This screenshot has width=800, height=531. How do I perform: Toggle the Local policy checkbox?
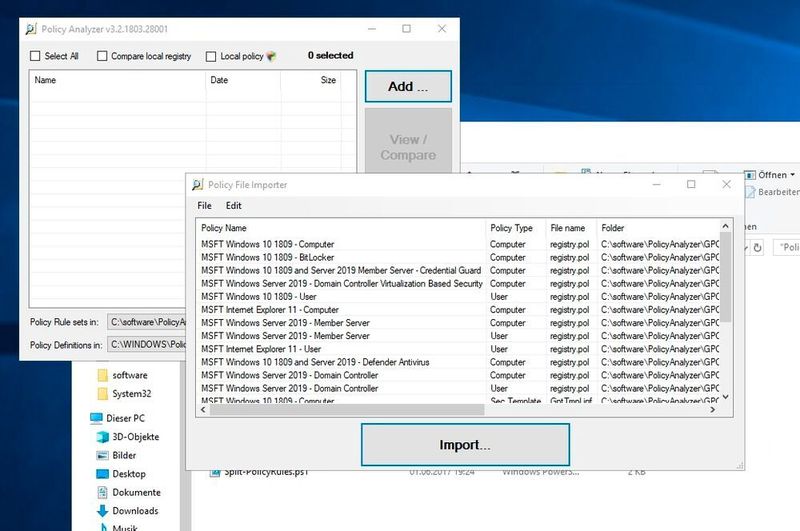[x=211, y=57]
